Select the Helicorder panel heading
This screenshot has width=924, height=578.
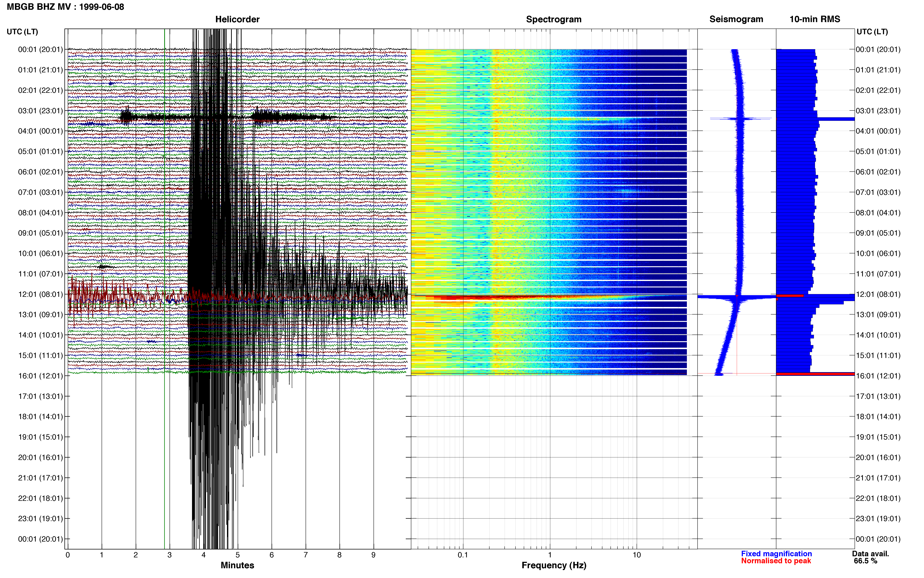click(237, 19)
